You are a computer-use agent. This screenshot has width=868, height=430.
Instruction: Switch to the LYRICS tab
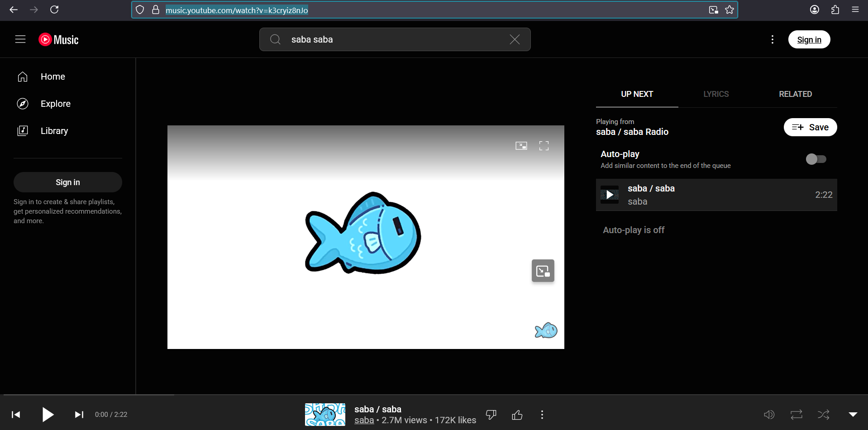click(716, 94)
